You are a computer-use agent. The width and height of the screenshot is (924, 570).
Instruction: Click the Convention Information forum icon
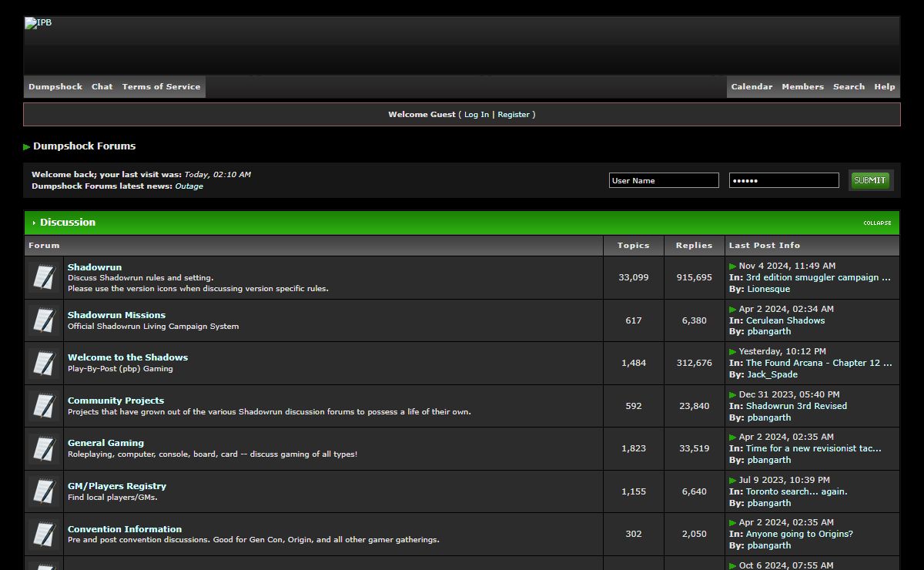point(44,534)
